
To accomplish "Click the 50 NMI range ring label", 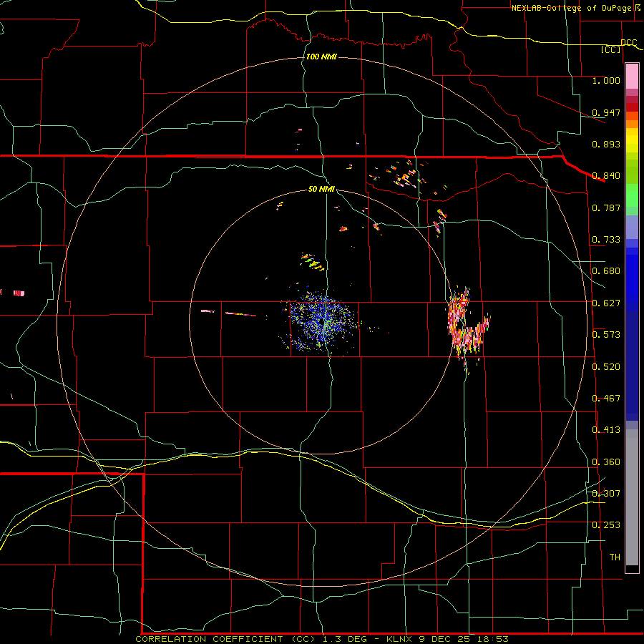I will [x=321, y=189].
